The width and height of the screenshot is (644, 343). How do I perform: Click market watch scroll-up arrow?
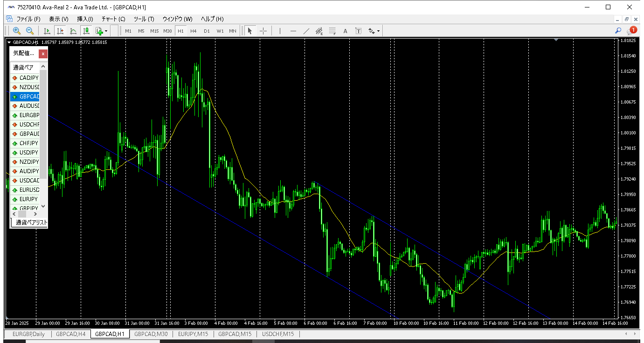point(43,67)
